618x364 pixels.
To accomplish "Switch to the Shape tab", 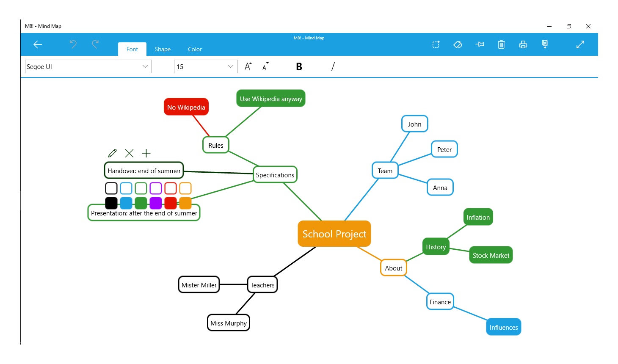I will pyautogui.click(x=163, y=49).
